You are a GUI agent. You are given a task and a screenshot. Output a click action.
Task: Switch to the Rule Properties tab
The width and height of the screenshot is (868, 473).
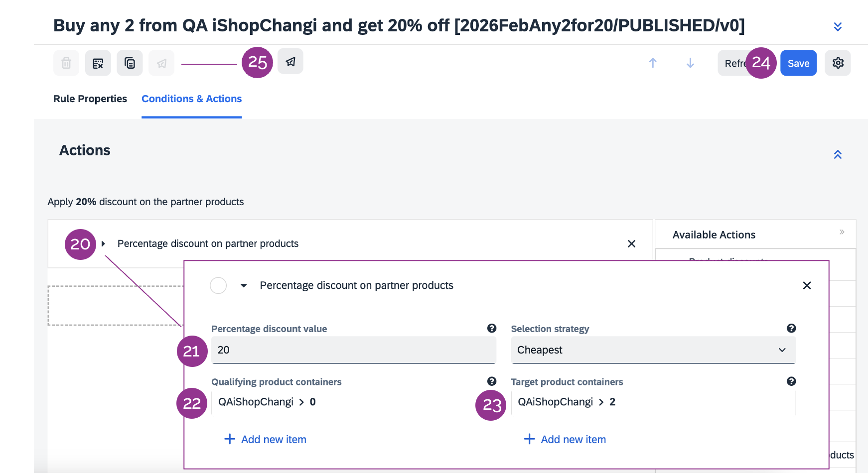click(90, 99)
